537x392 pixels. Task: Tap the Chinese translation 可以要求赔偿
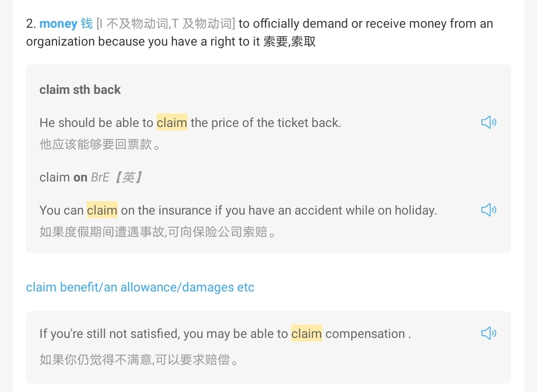click(138, 359)
